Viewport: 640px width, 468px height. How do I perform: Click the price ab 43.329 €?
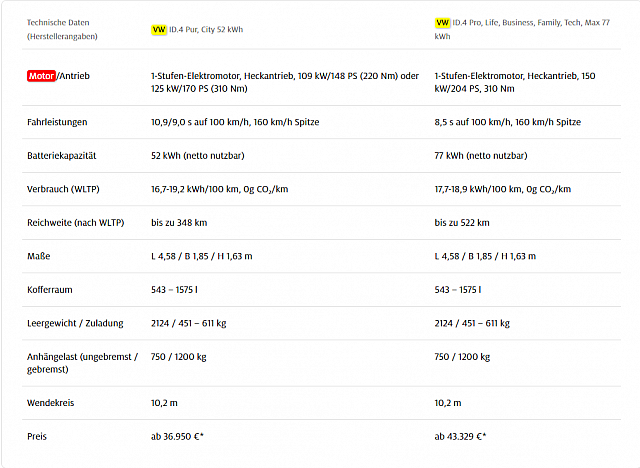(x=460, y=436)
